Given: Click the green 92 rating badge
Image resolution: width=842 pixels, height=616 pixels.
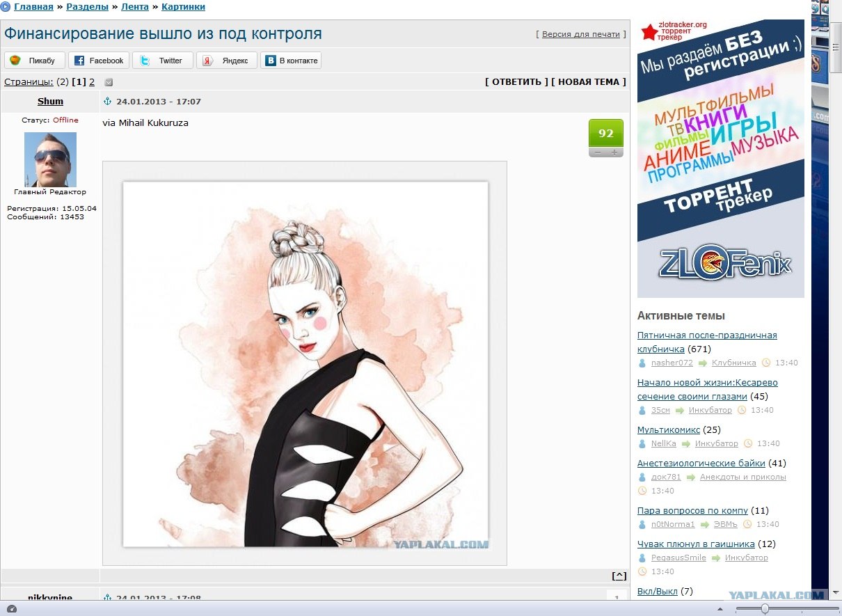Looking at the screenshot, I should point(606,134).
